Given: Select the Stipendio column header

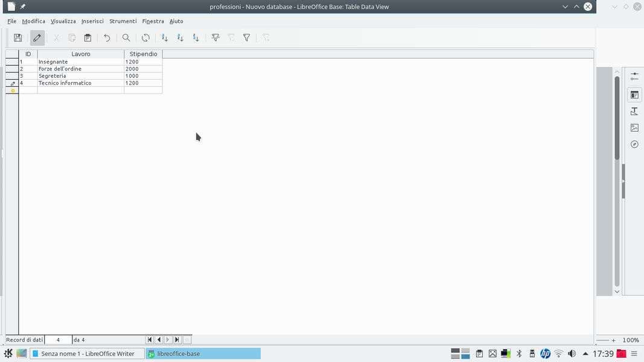Looking at the screenshot, I should point(143,54).
